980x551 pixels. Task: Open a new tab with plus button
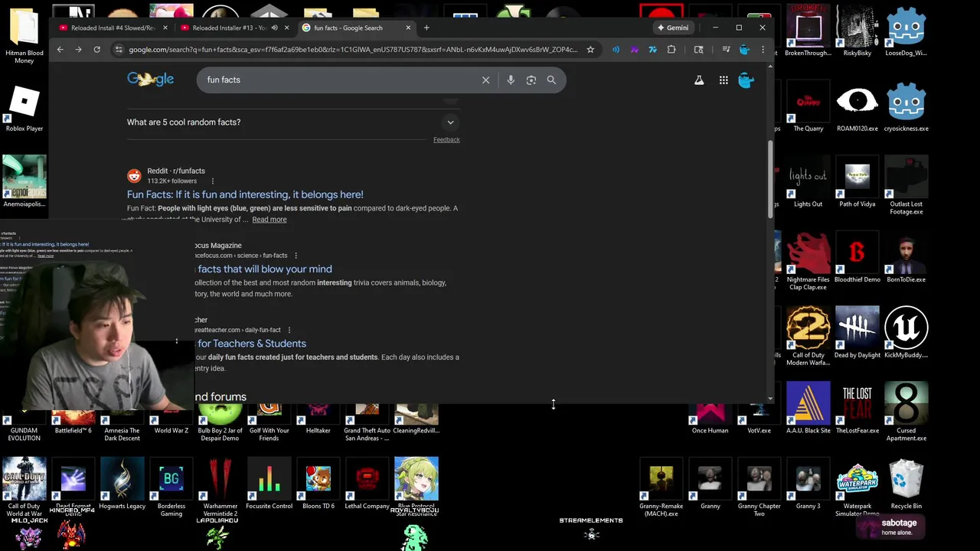click(426, 28)
